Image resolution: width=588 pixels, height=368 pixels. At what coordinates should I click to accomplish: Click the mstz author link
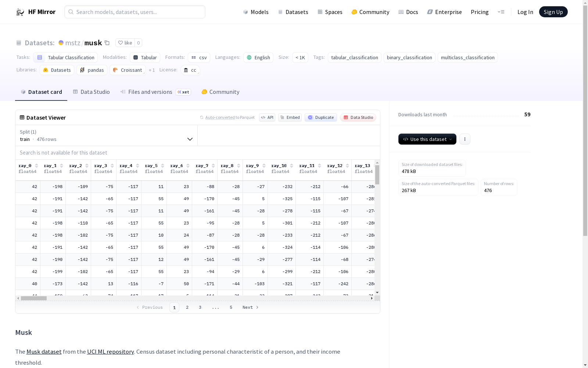(73, 43)
